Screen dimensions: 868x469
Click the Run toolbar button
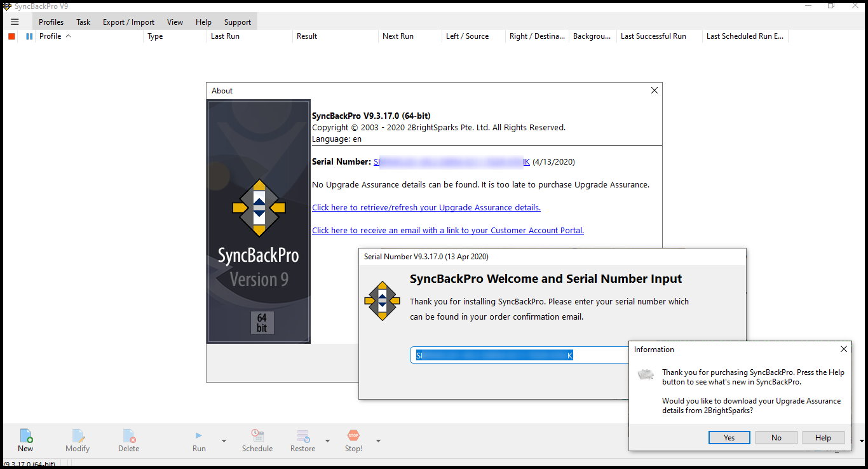pyautogui.click(x=199, y=440)
